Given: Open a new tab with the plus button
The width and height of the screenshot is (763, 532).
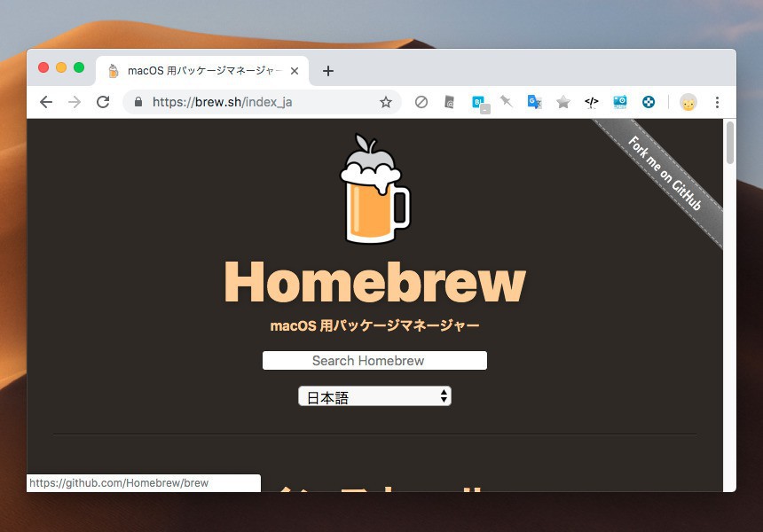Looking at the screenshot, I should click(x=328, y=71).
